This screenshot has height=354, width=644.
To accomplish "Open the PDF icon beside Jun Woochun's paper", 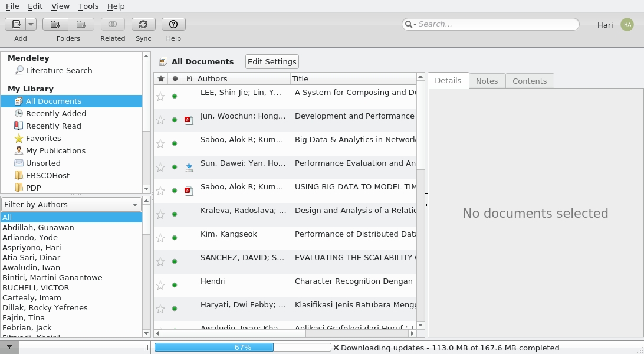I will tap(189, 120).
